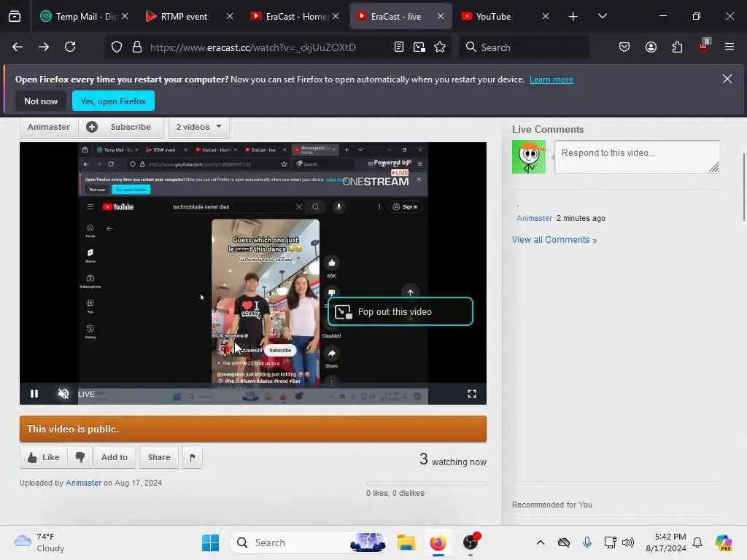
Task: Click the Share button
Action: pos(159,457)
